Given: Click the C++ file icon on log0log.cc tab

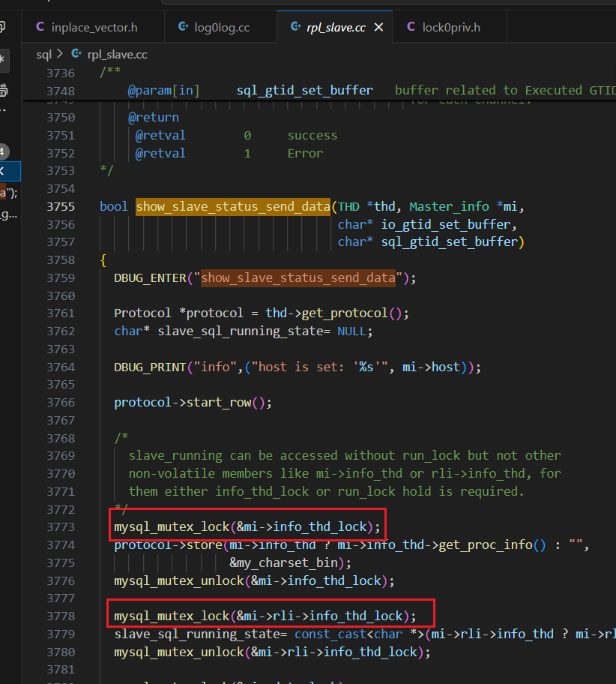Looking at the screenshot, I should [x=183, y=27].
